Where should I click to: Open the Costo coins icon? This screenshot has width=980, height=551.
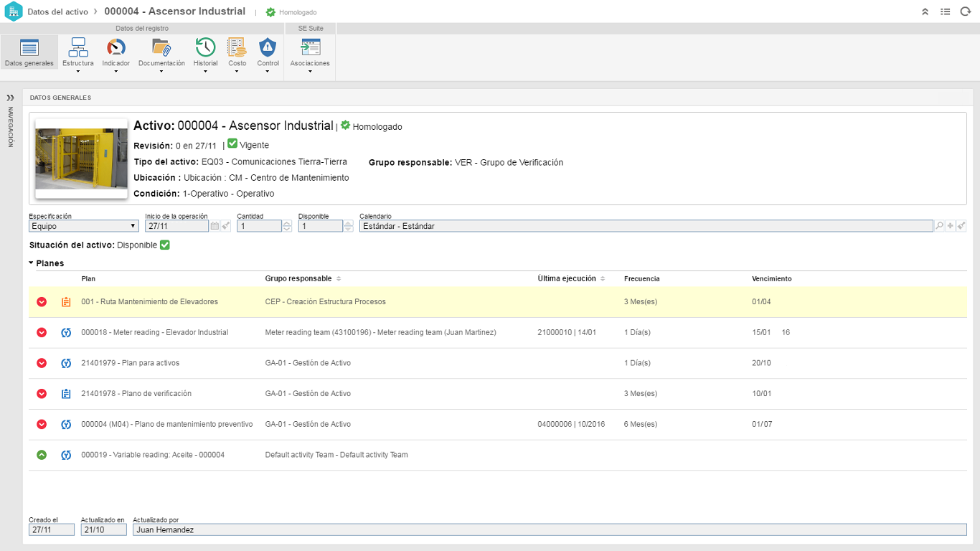(237, 47)
